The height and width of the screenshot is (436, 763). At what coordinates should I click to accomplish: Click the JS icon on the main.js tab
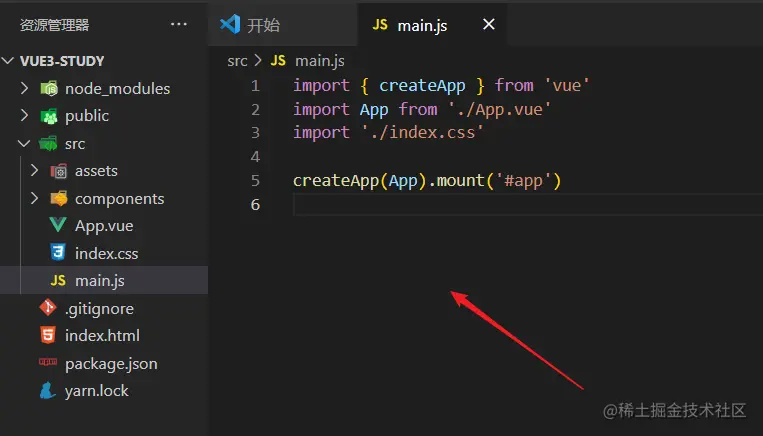(380, 25)
